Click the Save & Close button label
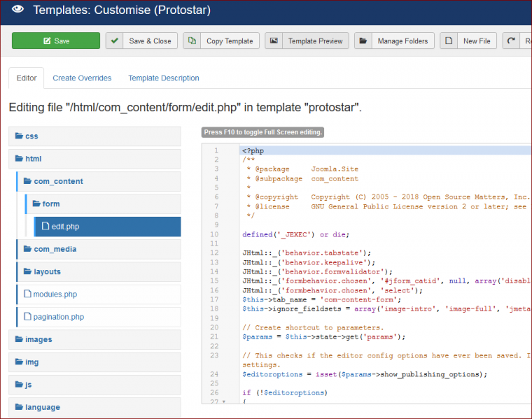The width and height of the screenshot is (532, 419). (150, 41)
